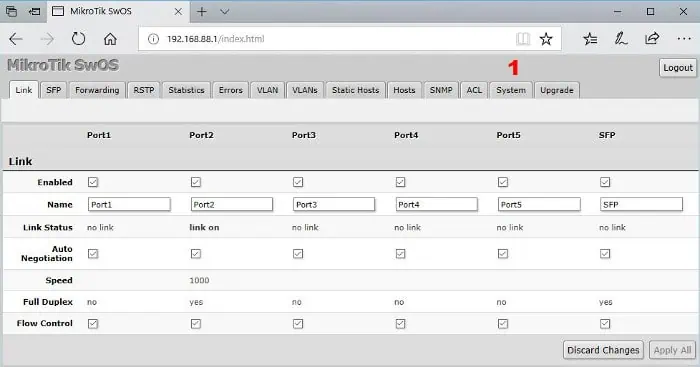700x367 pixels.
Task: Toggle Flow Control for Port1
Action: (93, 324)
